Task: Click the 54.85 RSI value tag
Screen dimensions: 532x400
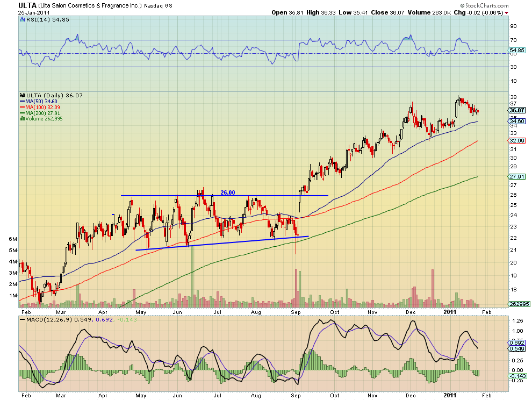Action: 516,50
